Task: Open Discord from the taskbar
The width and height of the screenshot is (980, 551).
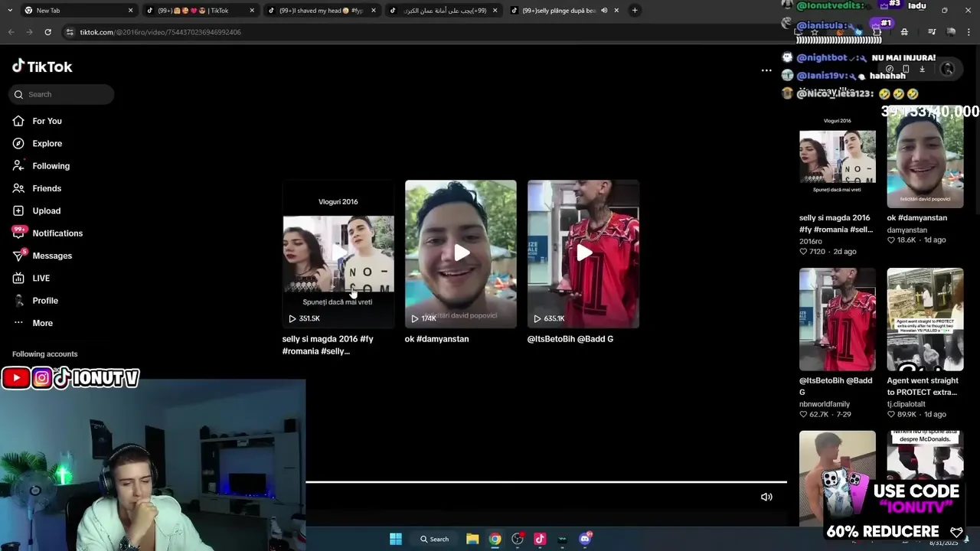Action: click(585, 539)
